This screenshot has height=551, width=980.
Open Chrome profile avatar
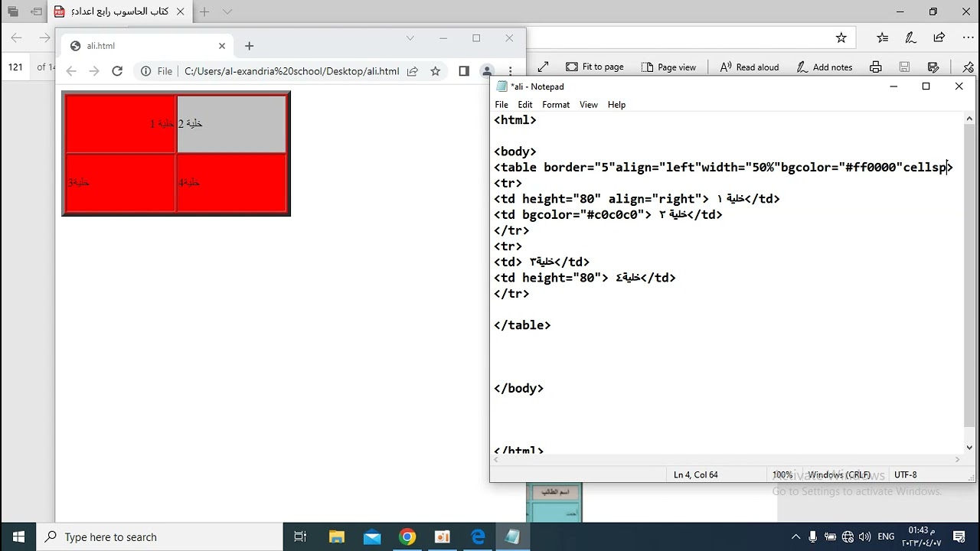[486, 71]
